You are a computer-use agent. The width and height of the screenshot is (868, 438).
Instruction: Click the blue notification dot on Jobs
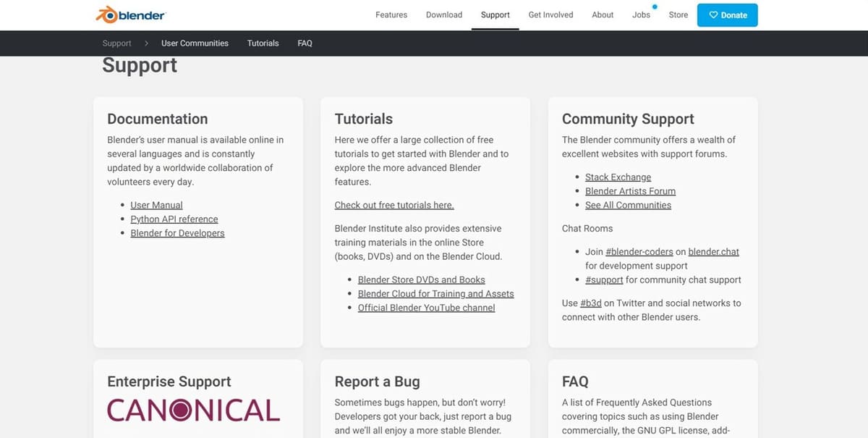coord(655,7)
